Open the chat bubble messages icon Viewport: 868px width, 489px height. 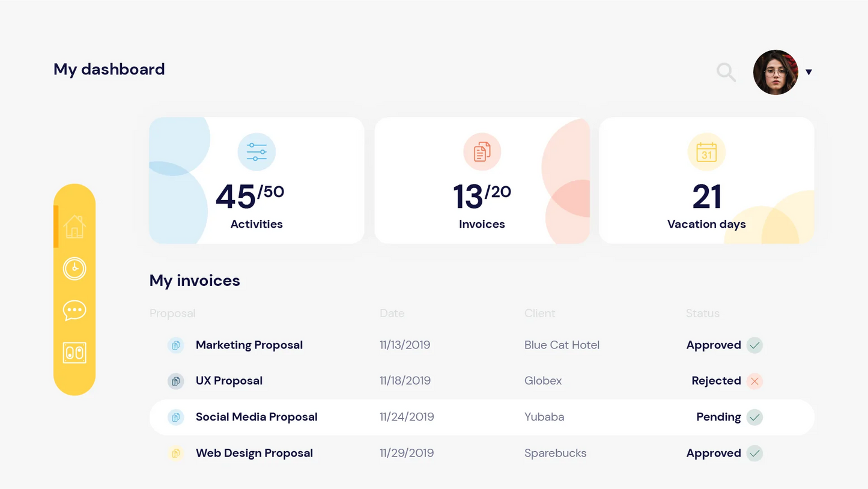(x=74, y=311)
